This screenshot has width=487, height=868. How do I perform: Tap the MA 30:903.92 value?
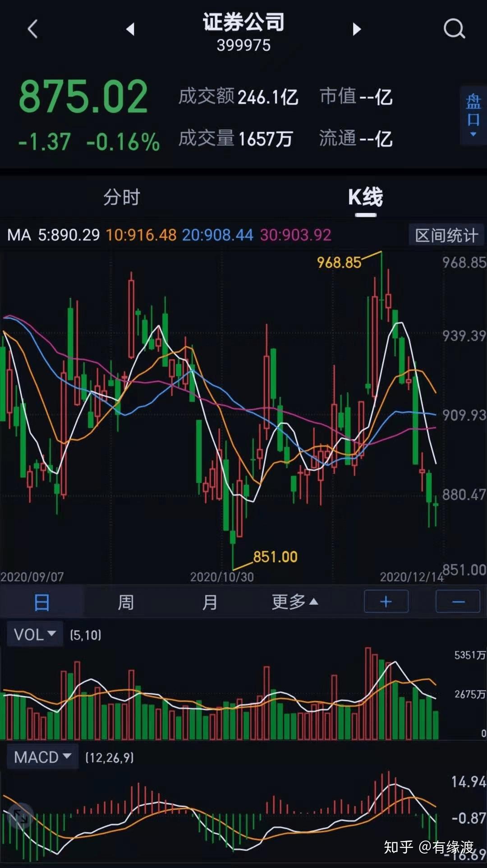(x=296, y=235)
